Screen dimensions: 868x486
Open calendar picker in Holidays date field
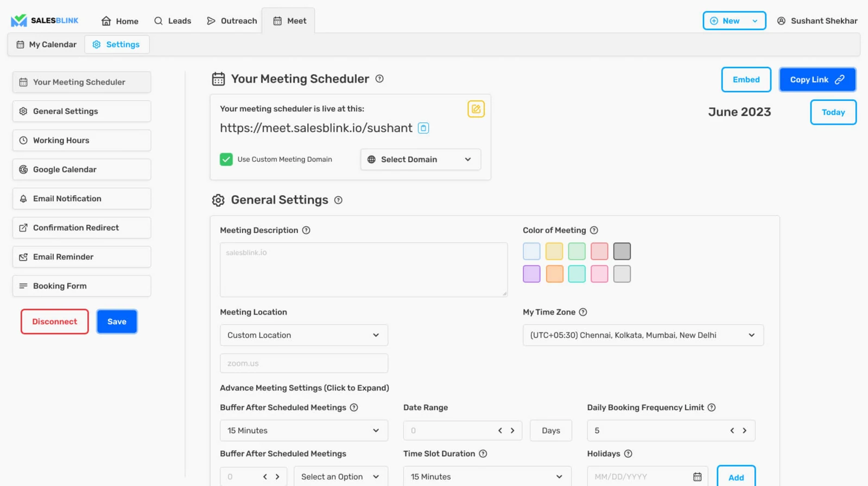(x=698, y=477)
